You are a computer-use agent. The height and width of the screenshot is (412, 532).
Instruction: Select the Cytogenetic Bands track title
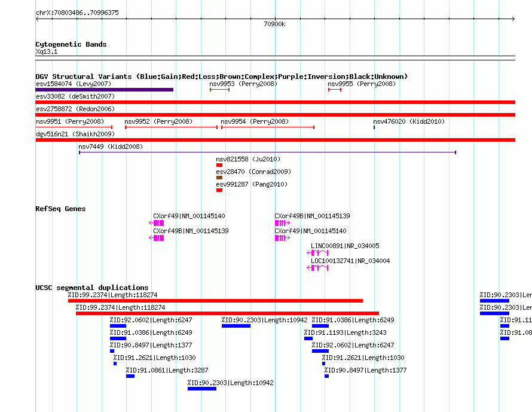pyautogui.click(x=71, y=44)
